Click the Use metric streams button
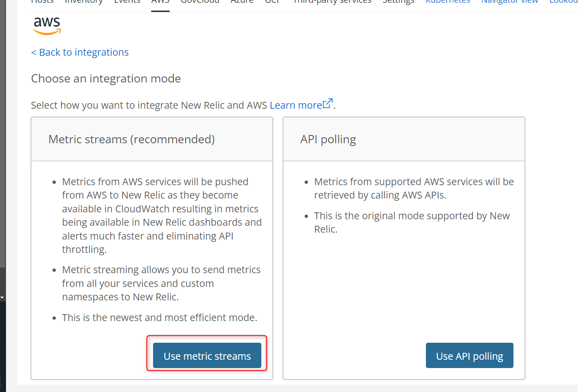Image resolution: width=578 pixels, height=392 pixels. pyautogui.click(x=207, y=356)
